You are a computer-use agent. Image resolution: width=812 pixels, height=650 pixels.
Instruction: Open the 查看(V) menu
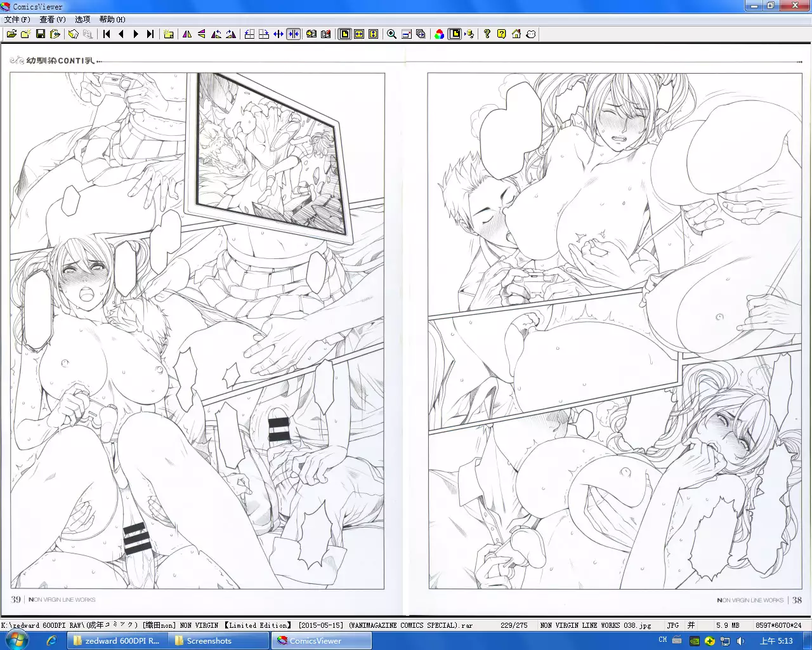pos(53,20)
